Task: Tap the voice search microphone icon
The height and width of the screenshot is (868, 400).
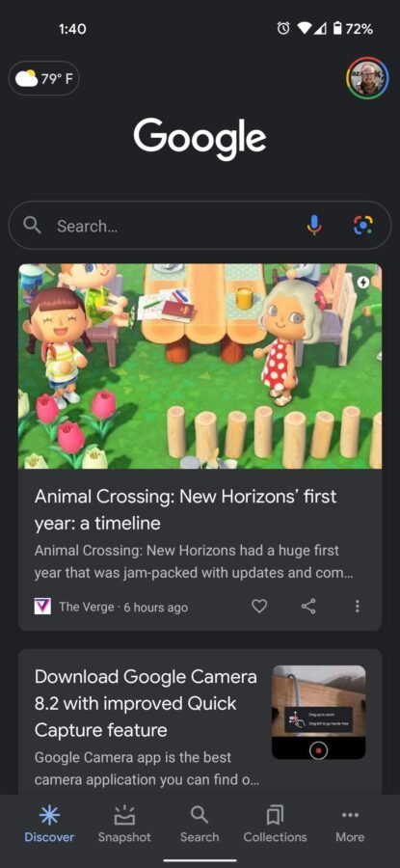Action: tap(313, 225)
